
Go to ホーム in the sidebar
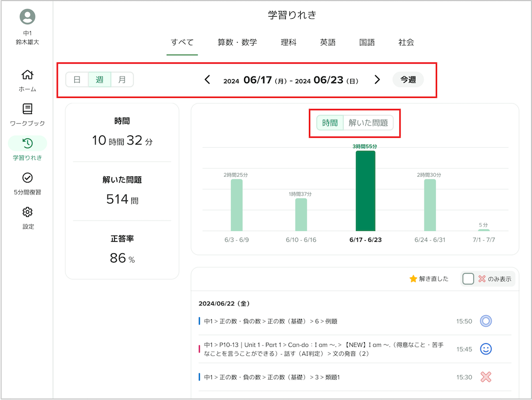click(x=28, y=81)
